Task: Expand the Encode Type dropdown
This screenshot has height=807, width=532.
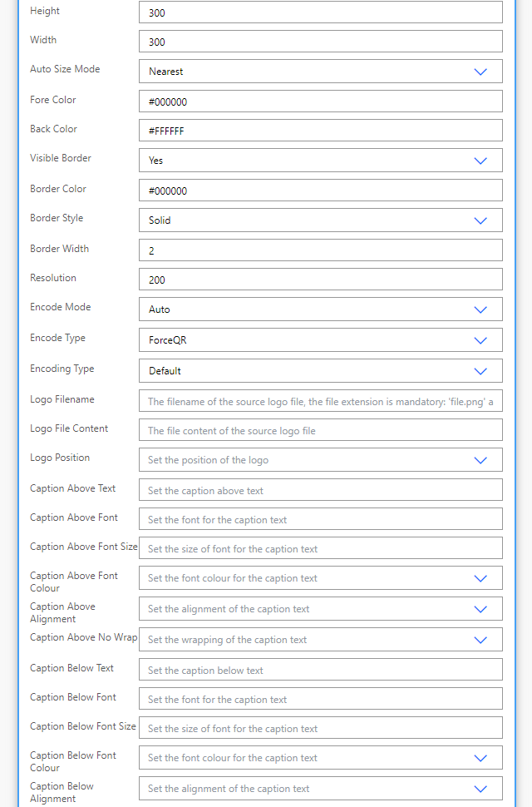Action: coord(480,339)
